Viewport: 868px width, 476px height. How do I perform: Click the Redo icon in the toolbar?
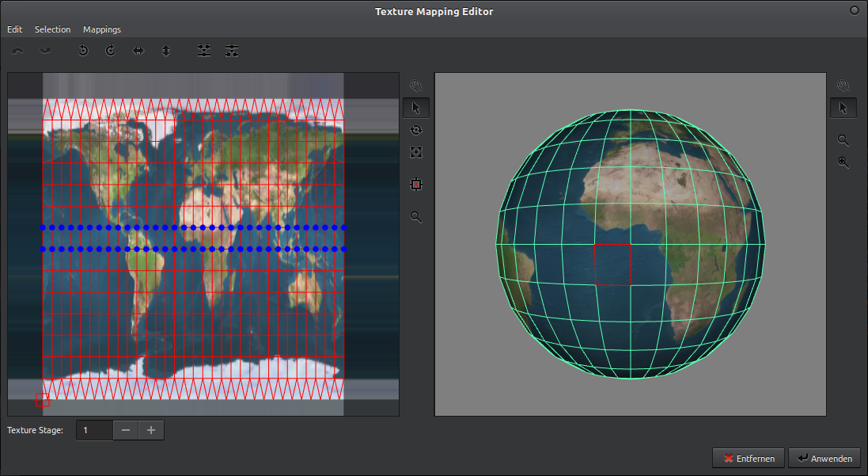point(45,50)
